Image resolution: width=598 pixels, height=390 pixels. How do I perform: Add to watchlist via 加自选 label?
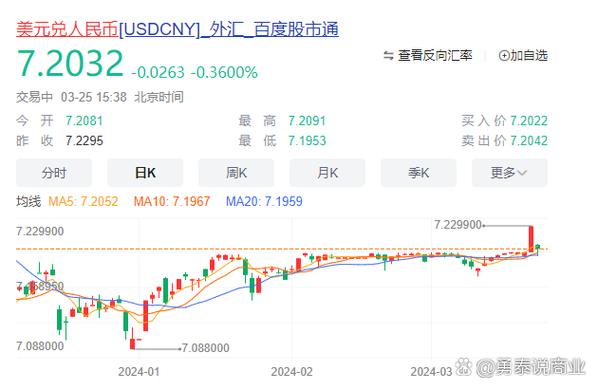point(529,56)
